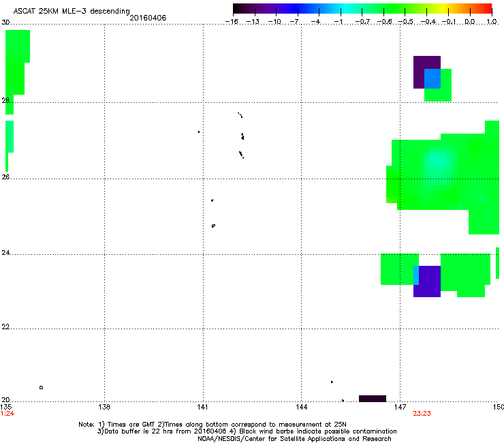Image resolution: width=504 pixels, height=443 pixels.
Task: Click the latitude 28 axis label
Action: 5,100
